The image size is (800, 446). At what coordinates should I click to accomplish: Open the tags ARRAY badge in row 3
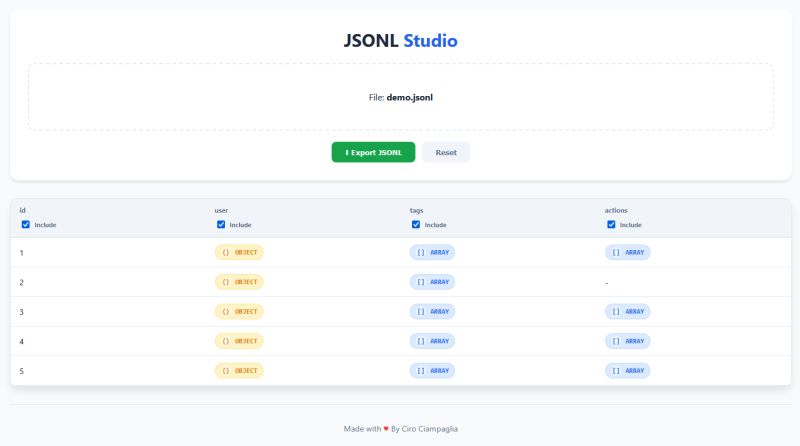point(432,311)
